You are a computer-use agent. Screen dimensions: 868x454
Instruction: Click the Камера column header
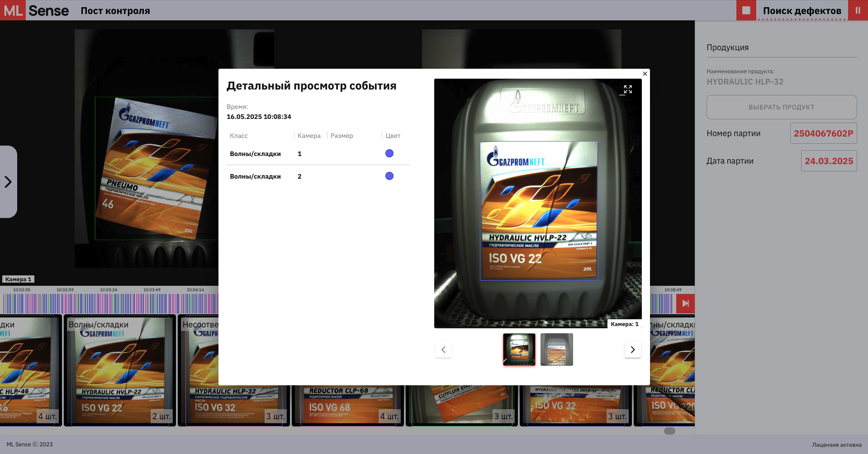(x=309, y=136)
